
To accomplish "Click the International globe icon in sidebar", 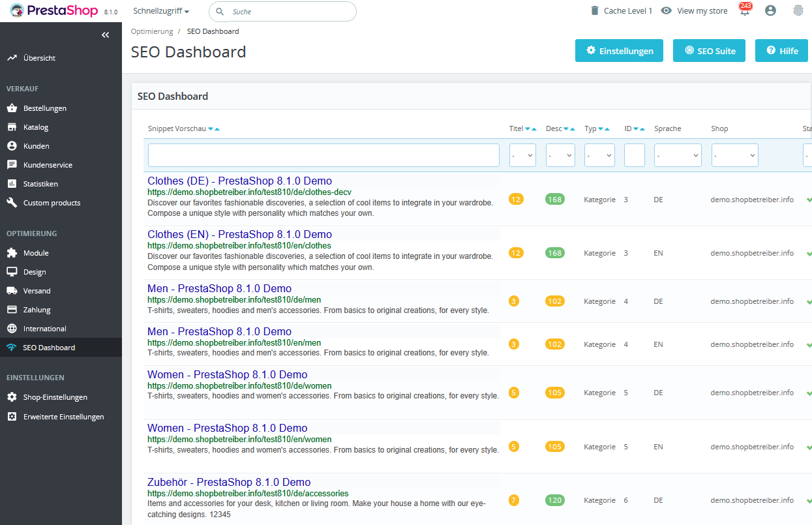I will [x=12, y=329].
